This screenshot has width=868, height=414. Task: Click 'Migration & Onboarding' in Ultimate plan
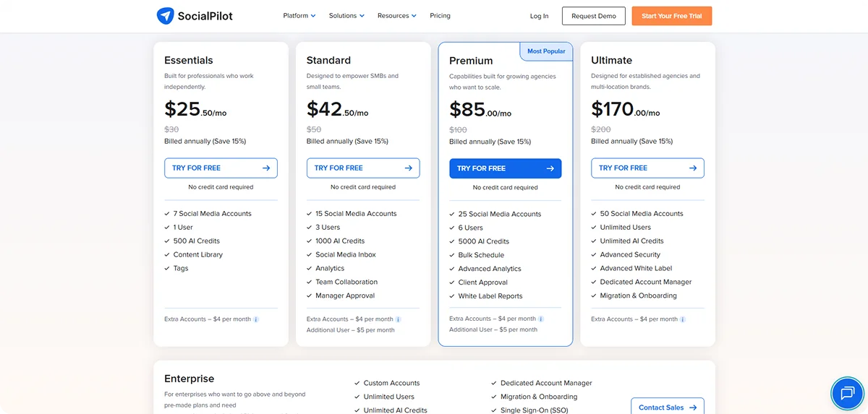coord(639,296)
